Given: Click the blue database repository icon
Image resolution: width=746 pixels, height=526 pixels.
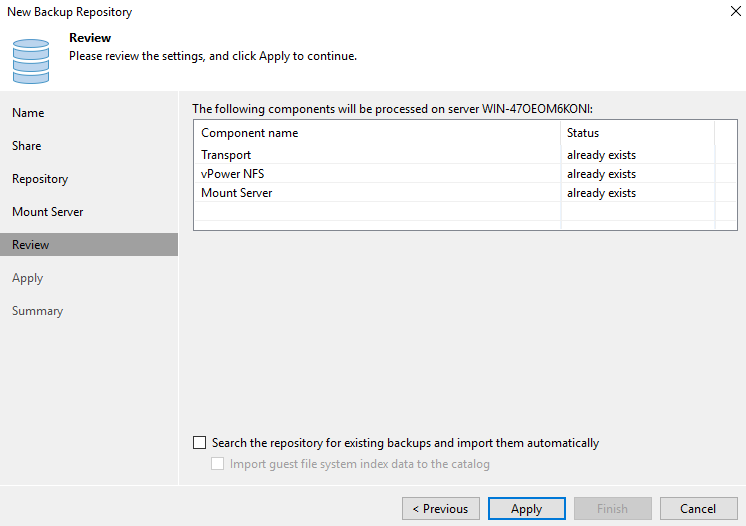Looking at the screenshot, I should pyautogui.click(x=31, y=61).
